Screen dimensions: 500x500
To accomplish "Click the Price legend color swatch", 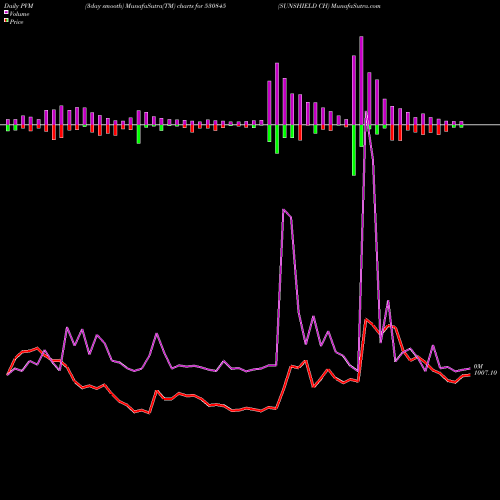I will coord(6,21).
